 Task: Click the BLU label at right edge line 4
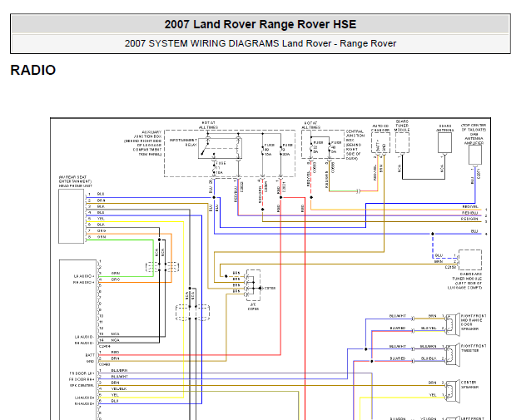[x=474, y=231]
